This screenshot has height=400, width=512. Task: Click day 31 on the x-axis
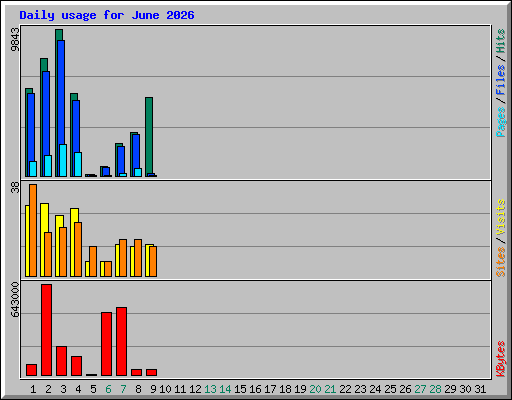480,389
